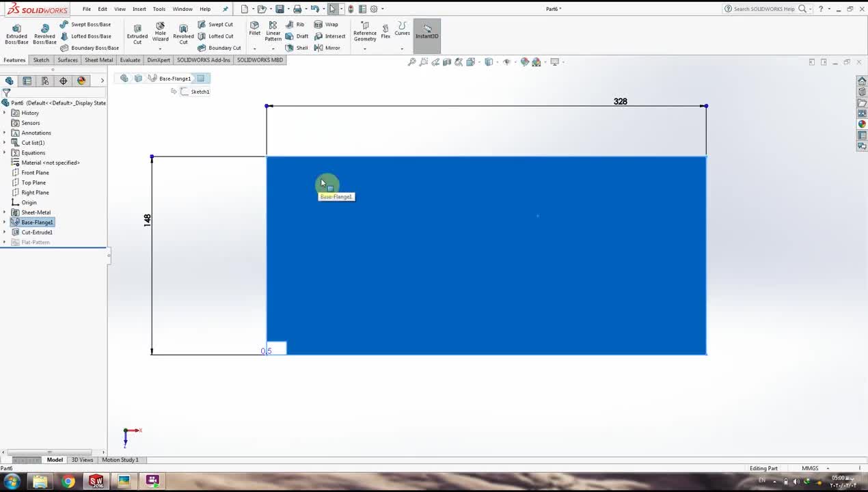Toggle the Instant3D mode button
Screen dimensions: 868x492
point(427,32)
